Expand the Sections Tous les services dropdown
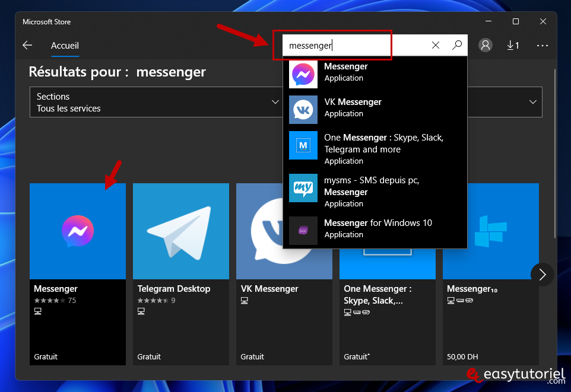 click(x=156, y=102)
